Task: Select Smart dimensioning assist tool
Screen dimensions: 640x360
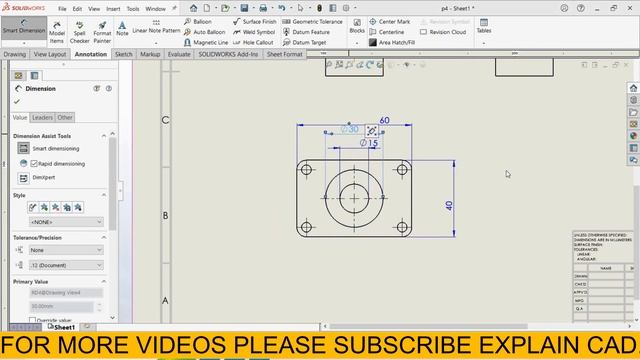Action: point(23,148)
